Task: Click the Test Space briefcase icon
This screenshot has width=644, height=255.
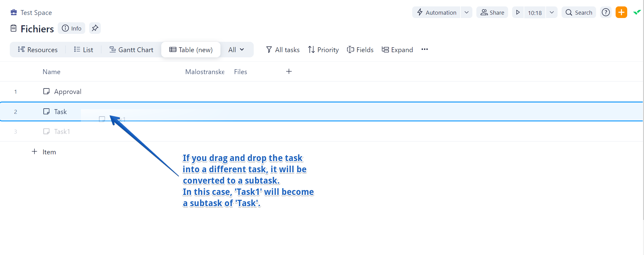Action: 14,13
